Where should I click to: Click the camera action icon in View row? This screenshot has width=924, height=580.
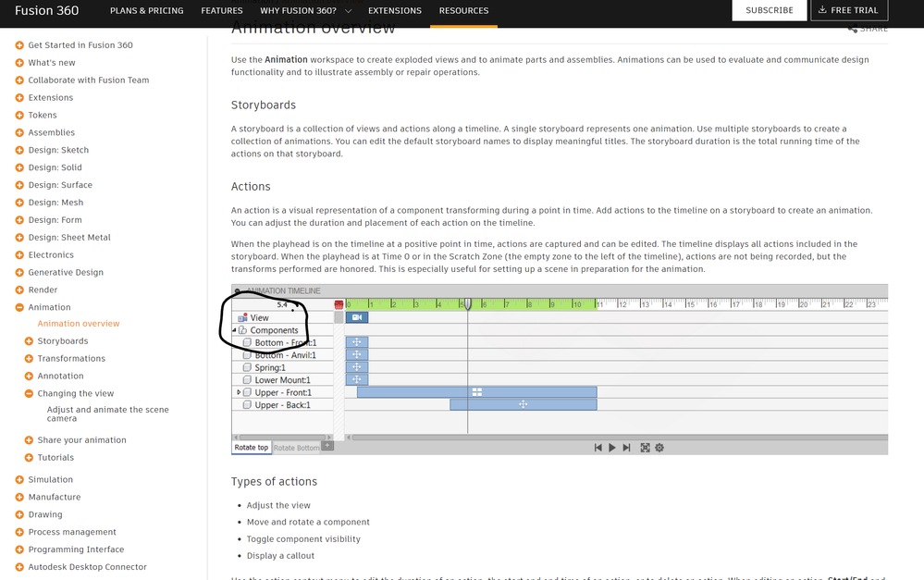tap(357, 317)
